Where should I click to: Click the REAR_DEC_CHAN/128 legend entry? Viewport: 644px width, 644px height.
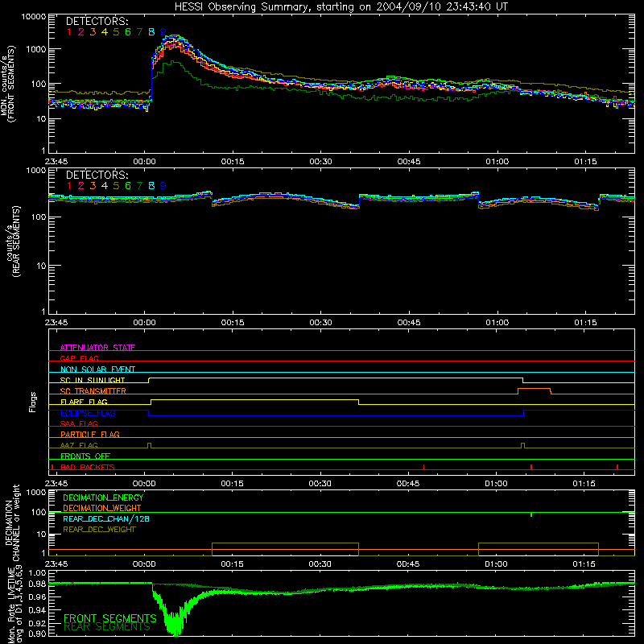pos(106,518)
